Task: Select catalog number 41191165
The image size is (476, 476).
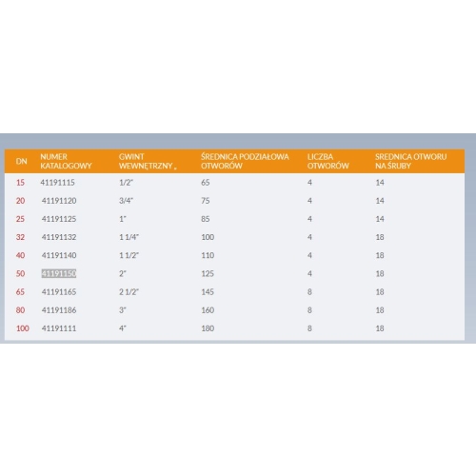Action: pos(59,292)
